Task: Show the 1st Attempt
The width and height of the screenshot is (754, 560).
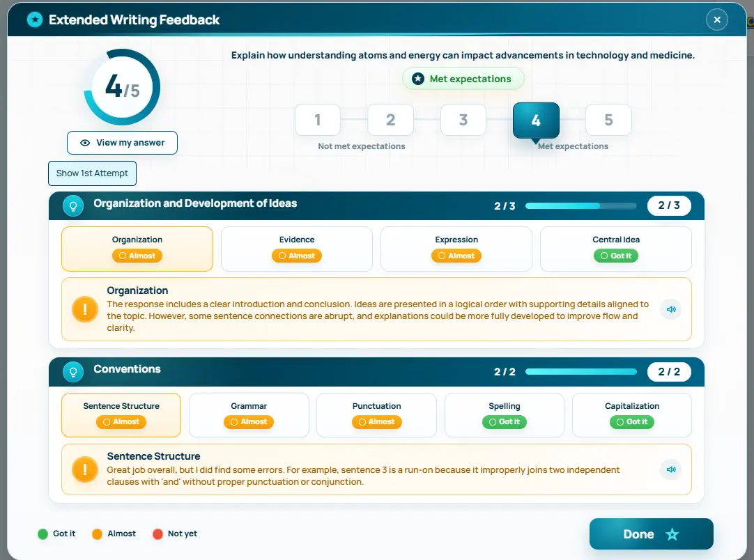Action: tap(92, 173)
